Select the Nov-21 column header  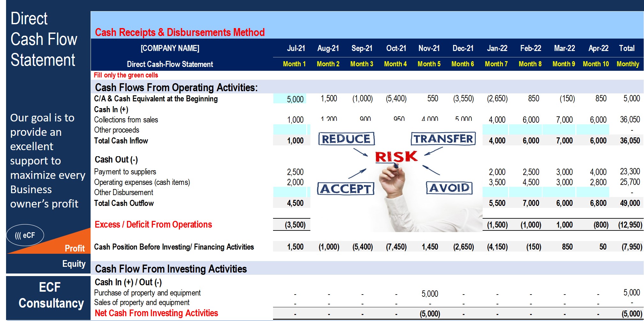click(429, 48)
